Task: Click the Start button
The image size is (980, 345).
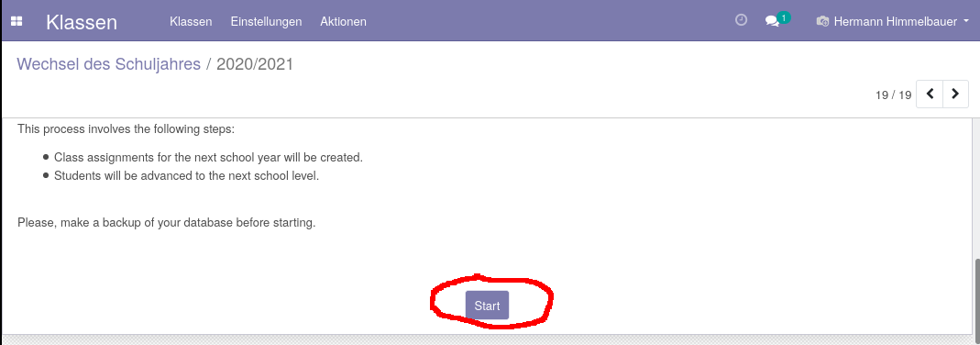Action: click(x=487, y=306)
